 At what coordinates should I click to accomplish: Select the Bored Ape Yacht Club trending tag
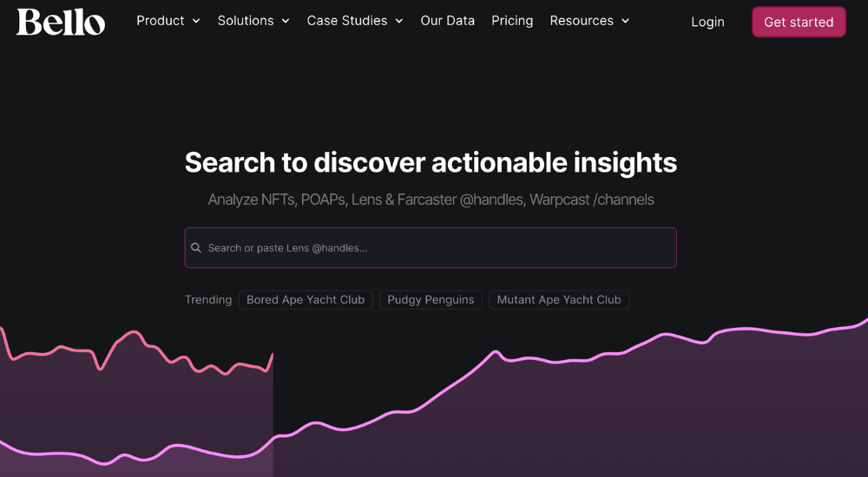pos(306,300)
